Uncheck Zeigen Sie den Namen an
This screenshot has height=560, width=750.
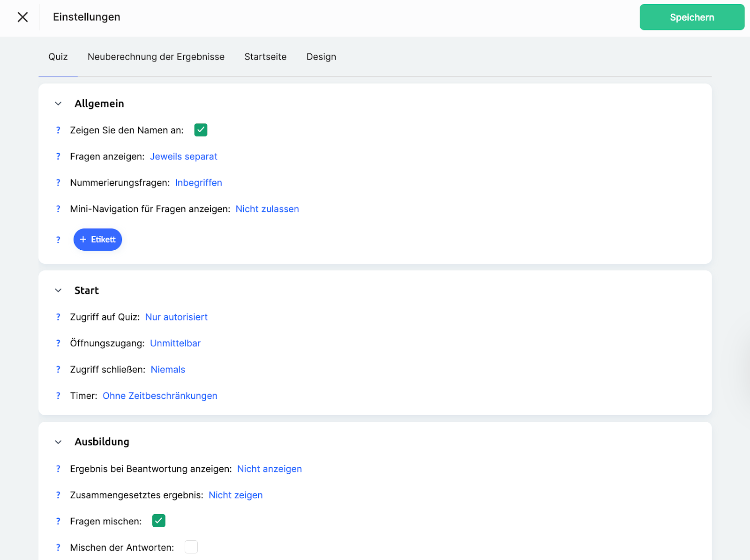201,130
